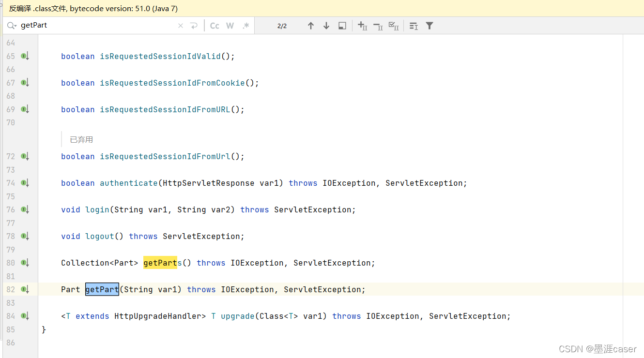
Task: Click the remove occurrence selection icon
Action: pos(378,25)
